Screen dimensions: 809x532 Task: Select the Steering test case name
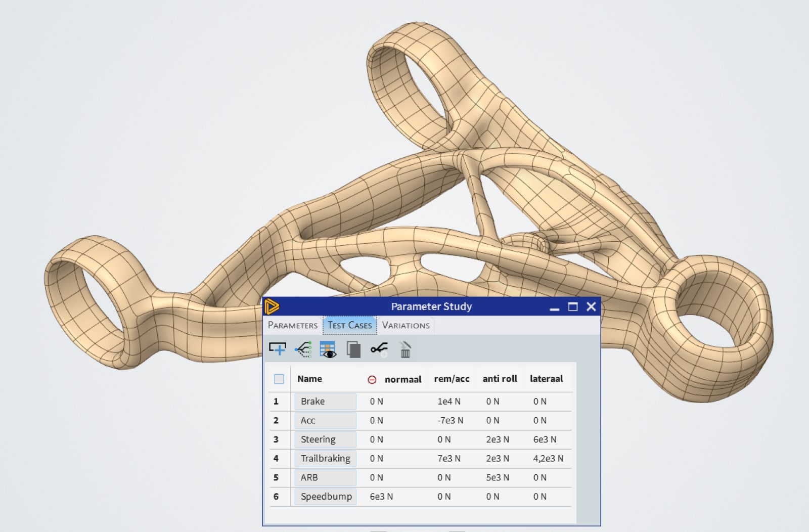coord(325,439)
